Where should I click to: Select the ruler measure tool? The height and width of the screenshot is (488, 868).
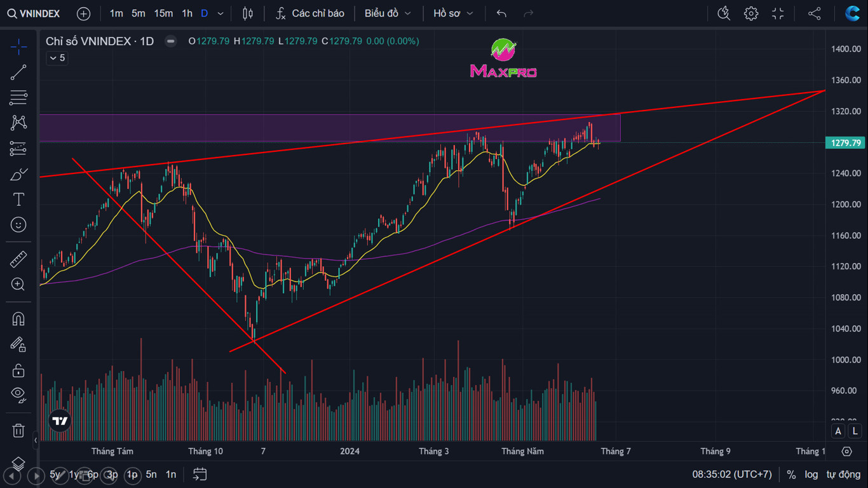tap(18, 259)
